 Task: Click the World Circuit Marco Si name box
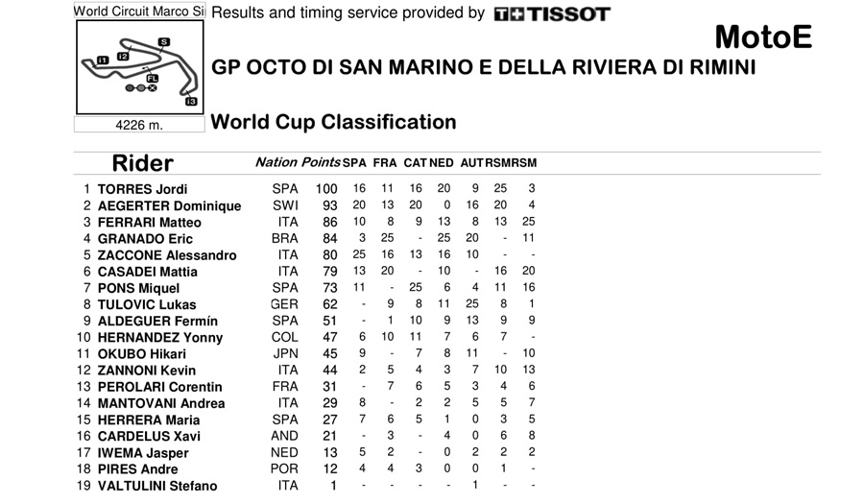(x=139, y=12)
